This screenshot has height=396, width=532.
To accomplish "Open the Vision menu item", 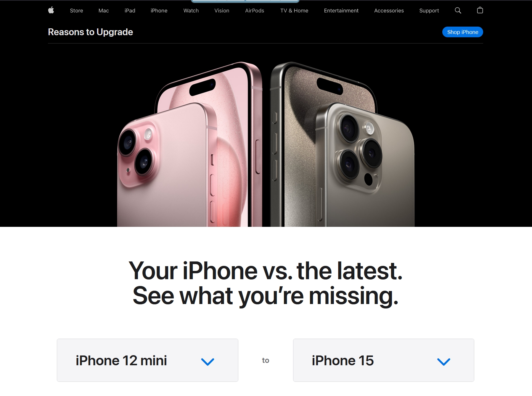I will click(x=222, y=11).
